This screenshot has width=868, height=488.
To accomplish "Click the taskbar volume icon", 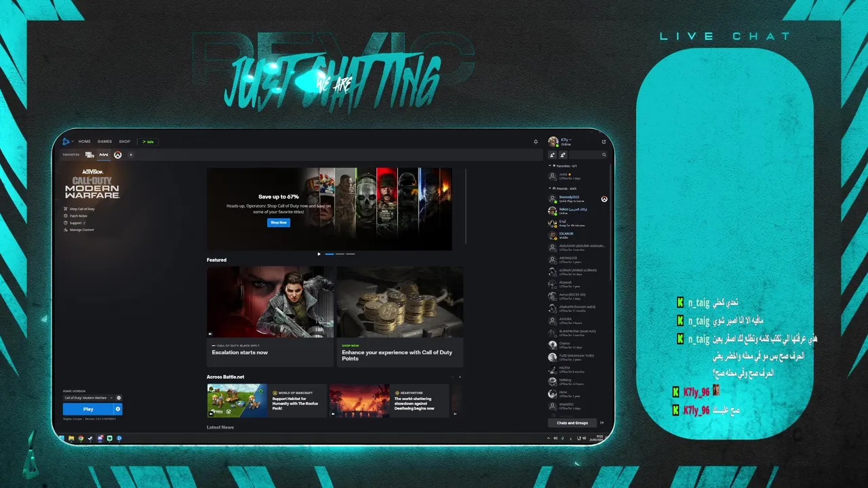I will coord(584,439).
